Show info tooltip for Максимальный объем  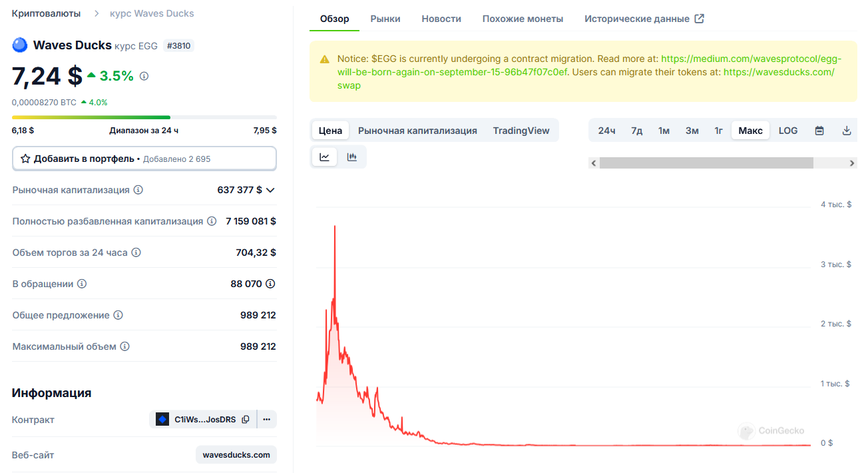pyautogui.click(x=124, y=346)
